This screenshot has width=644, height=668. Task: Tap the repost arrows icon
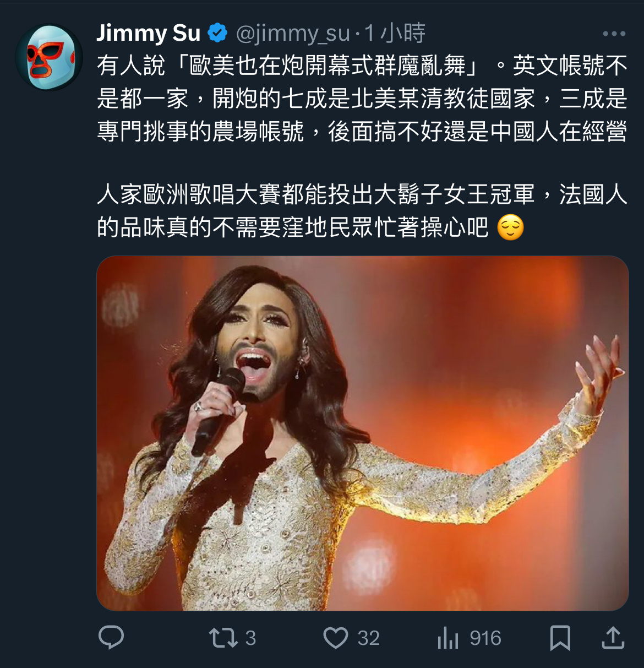point(223,638)
